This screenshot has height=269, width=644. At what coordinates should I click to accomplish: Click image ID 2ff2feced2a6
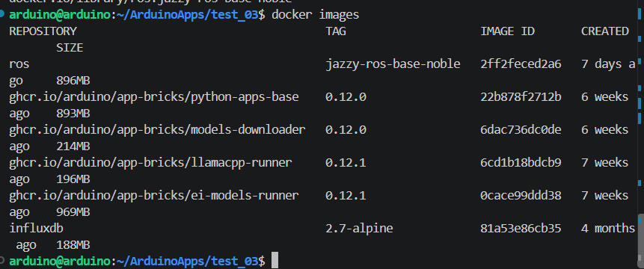[521, 64]
